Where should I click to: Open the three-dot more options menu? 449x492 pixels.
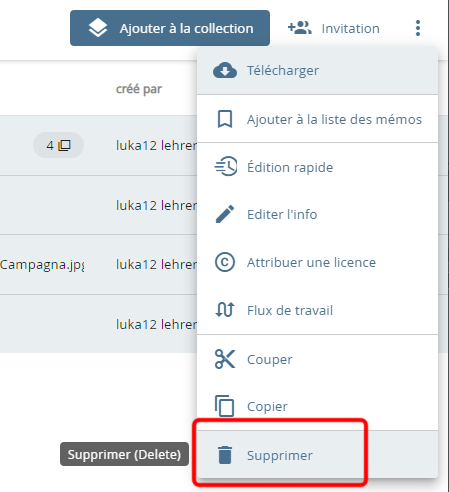pyautogui.click(x=418, y=28)
